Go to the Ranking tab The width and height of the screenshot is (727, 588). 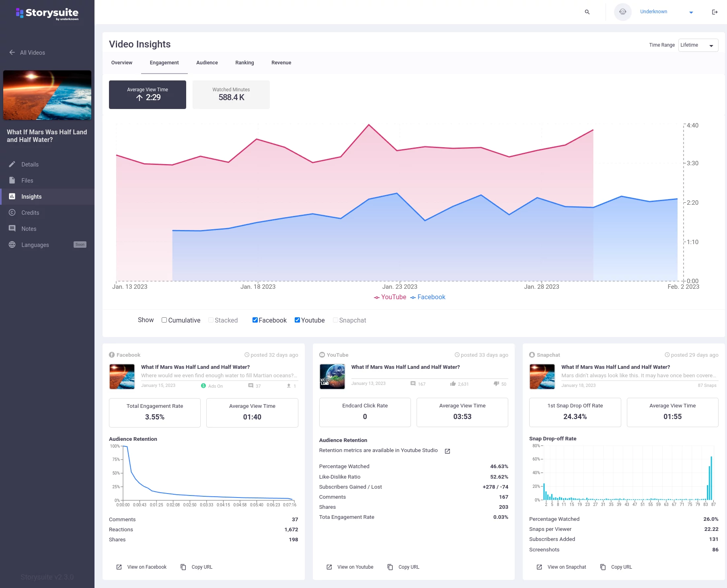244,63
